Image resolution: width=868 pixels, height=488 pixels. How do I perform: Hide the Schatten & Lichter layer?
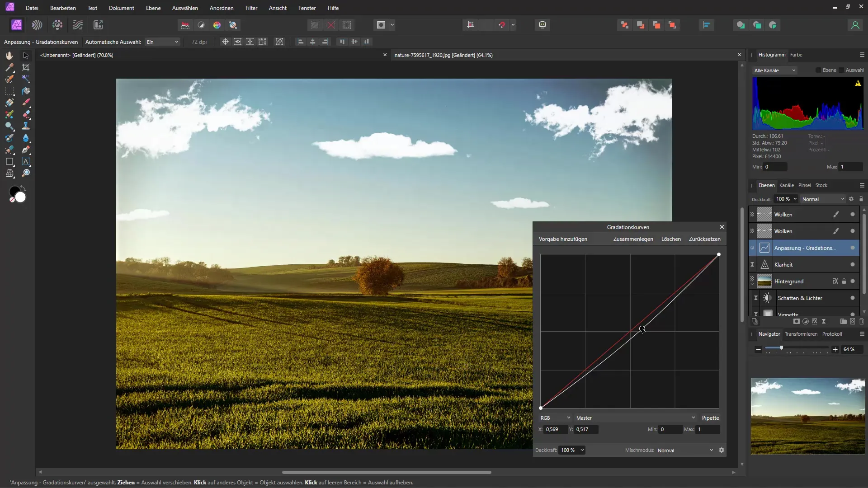click(853, 298)
